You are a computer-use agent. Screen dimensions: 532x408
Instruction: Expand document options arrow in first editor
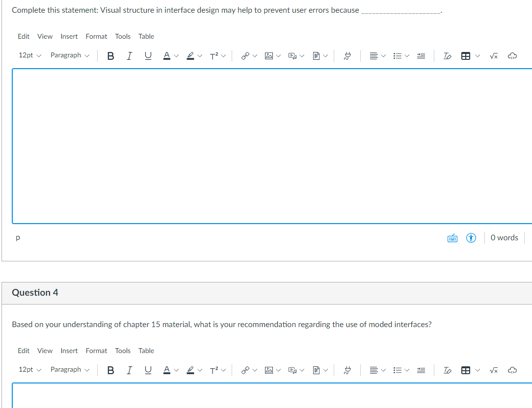pyautogui.click(x=325, y=56)
